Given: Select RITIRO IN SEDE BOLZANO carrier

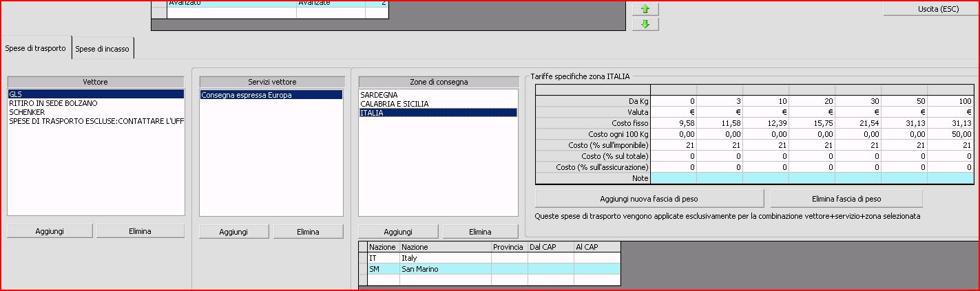Looking at the screenshot, I should pyautogui.click(x=96, y=103).
